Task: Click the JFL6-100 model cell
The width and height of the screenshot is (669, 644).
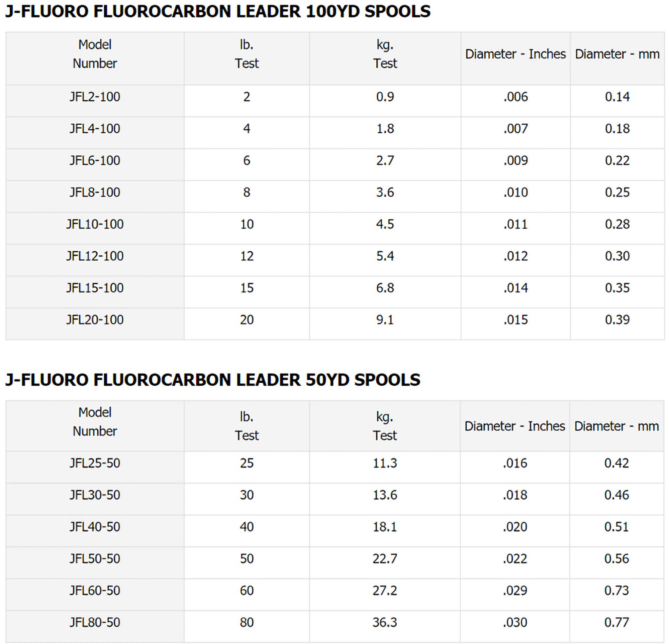Action: pos(95,160)
